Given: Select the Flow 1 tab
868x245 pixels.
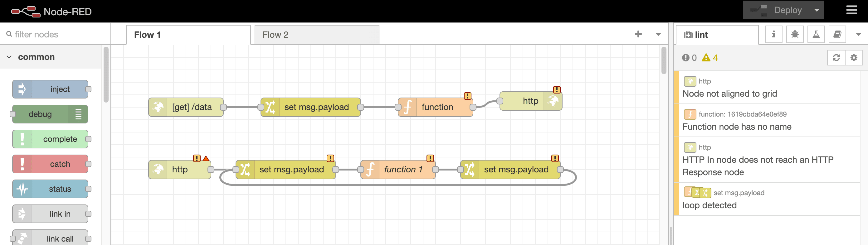Looking at the screenshot, I should (188, 35).
